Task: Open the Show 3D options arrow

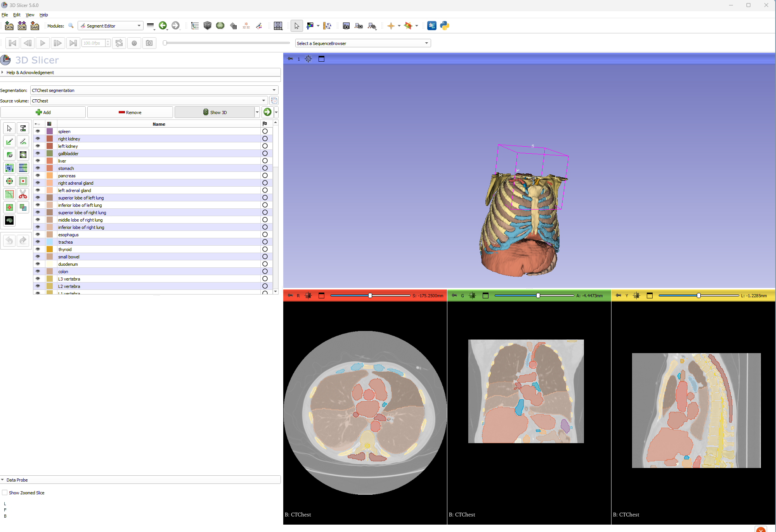Action: (x=257, y=112)
